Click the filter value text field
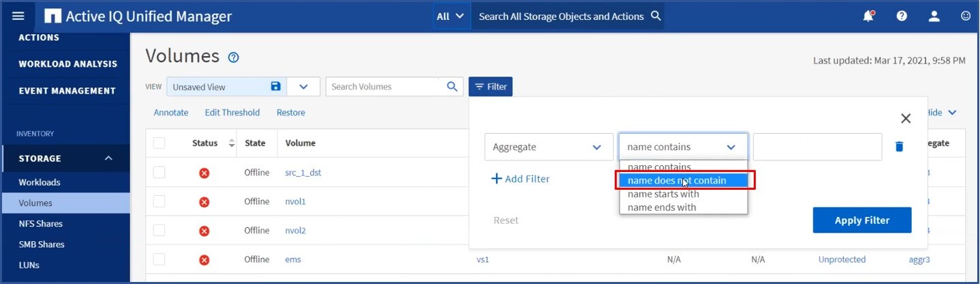Viewport: 980px width, 284px height. (x=817, y=147)
